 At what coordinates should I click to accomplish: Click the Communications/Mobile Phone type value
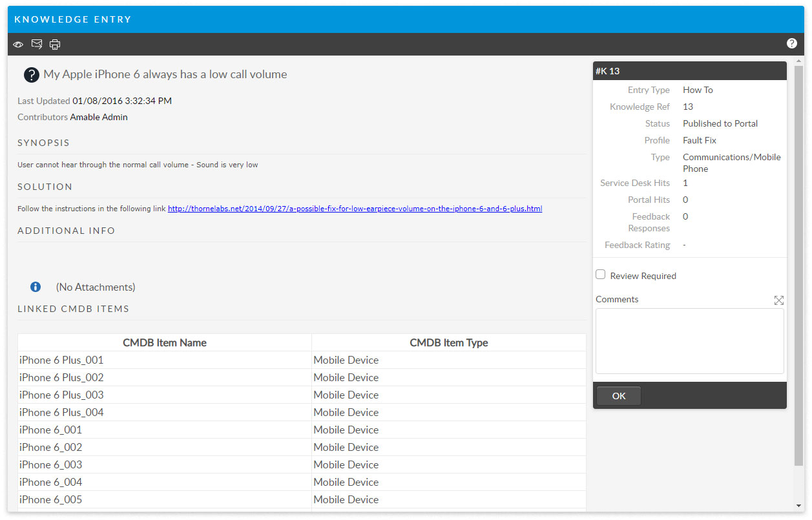coord(732,163)
